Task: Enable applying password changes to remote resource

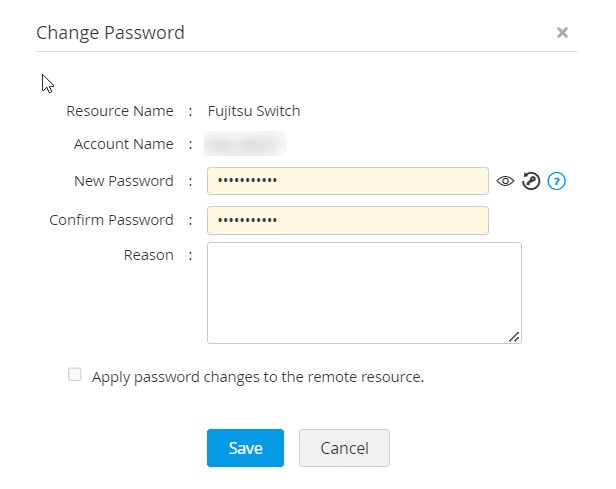Action: coord(75,375)
